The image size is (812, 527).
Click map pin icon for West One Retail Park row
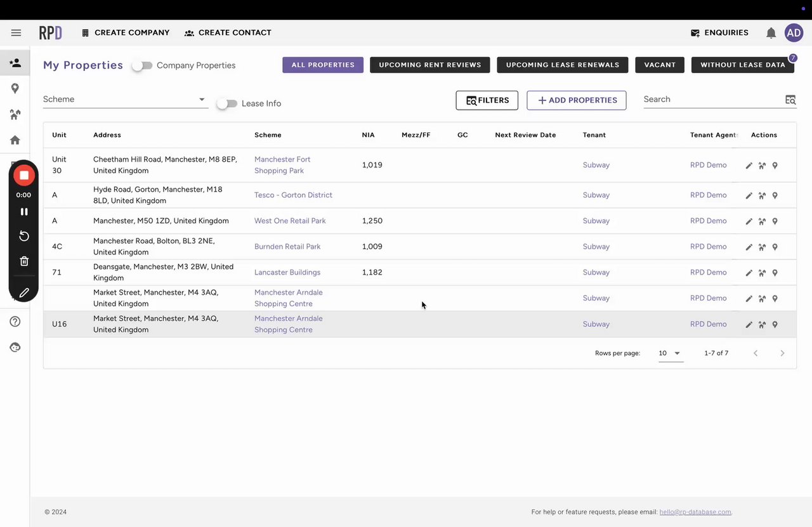click(775, 221)
